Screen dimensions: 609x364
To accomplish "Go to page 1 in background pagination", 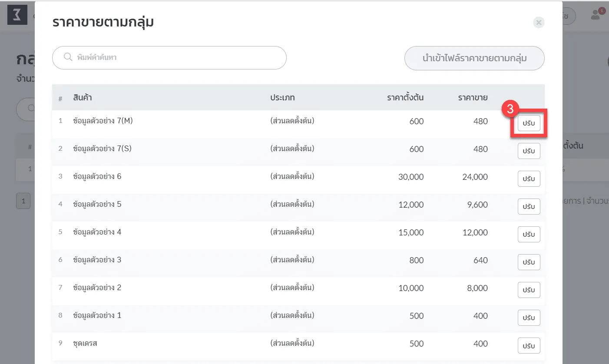I will pos(23,201).
